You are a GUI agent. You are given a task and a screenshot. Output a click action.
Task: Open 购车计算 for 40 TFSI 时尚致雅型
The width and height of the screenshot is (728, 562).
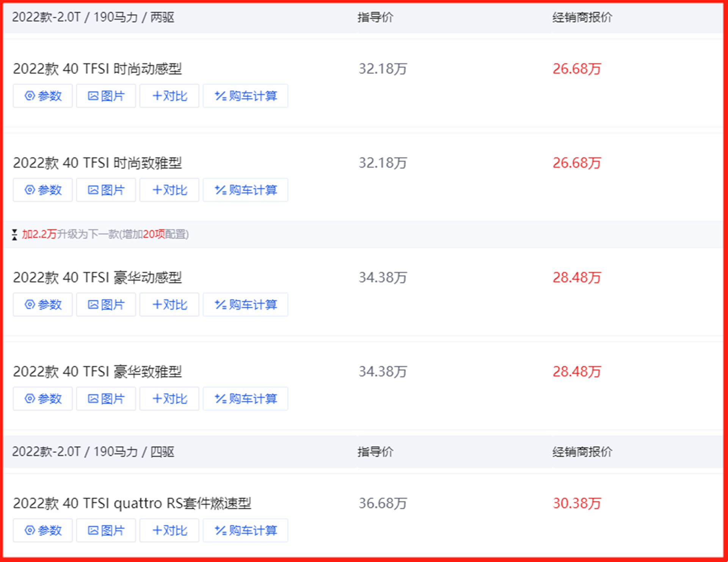pos(245,190)
